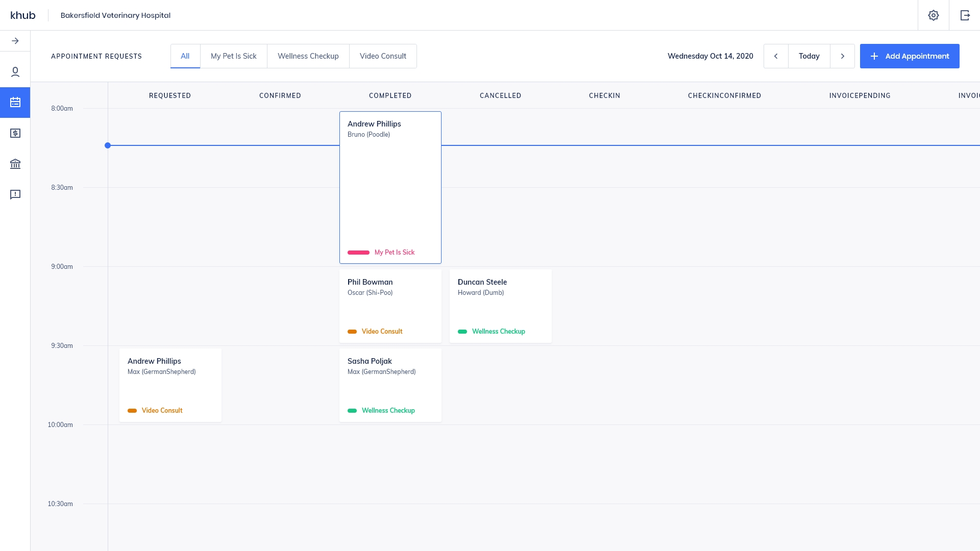Screen dimensions: 980x551
Task: Open Duncan Steele appointment card
Action: tap(500, 306)
